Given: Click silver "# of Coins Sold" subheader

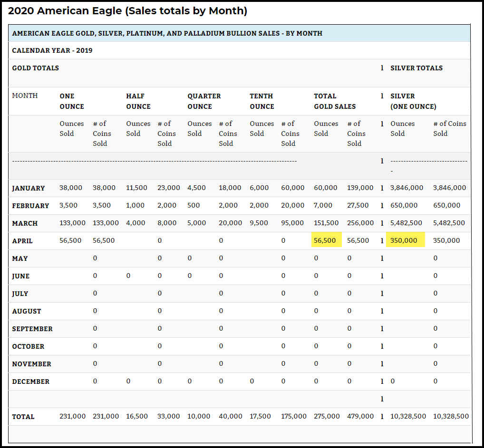Looking at the screenshot, I should point(450,128).
